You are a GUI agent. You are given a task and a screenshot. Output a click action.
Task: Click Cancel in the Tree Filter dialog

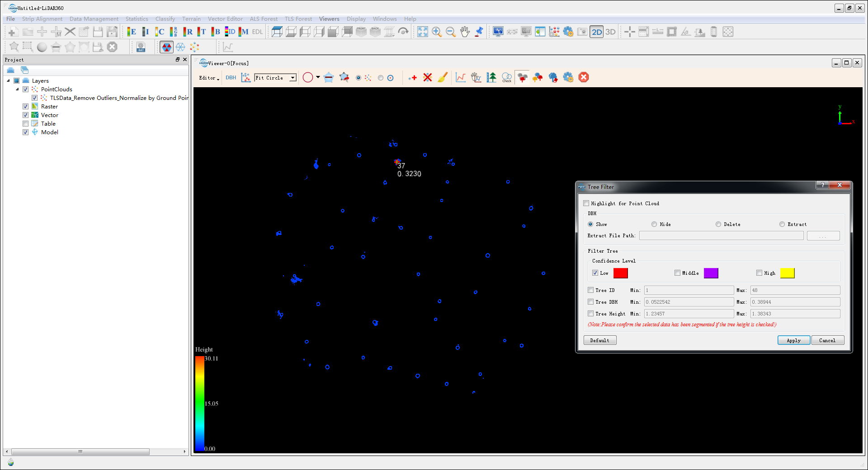(x=827, y=340)
